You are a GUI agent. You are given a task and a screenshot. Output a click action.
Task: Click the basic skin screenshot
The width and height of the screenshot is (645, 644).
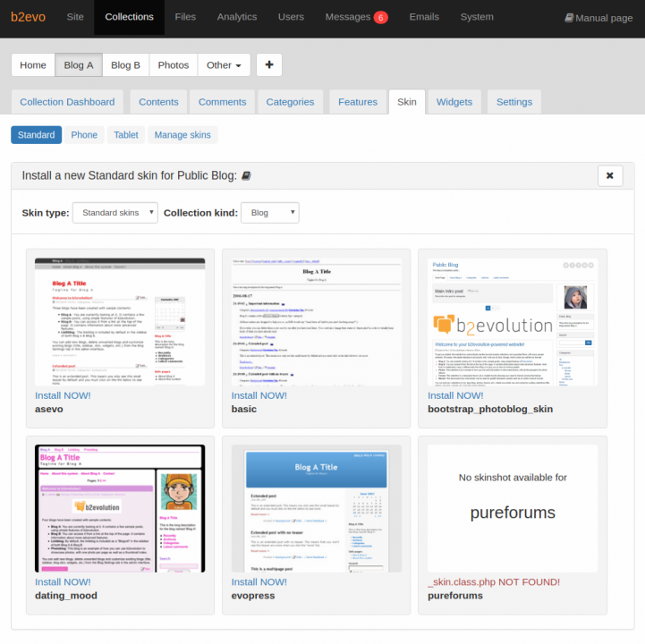[x=317, y=322]
